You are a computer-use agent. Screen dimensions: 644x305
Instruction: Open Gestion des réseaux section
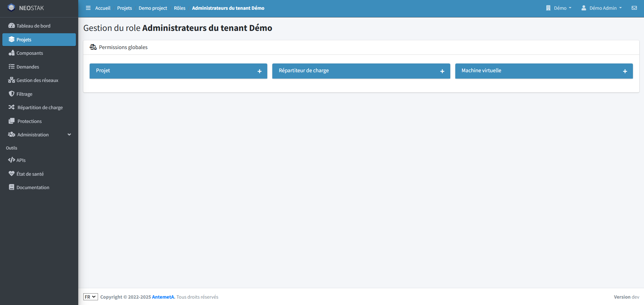click(37, 80)
